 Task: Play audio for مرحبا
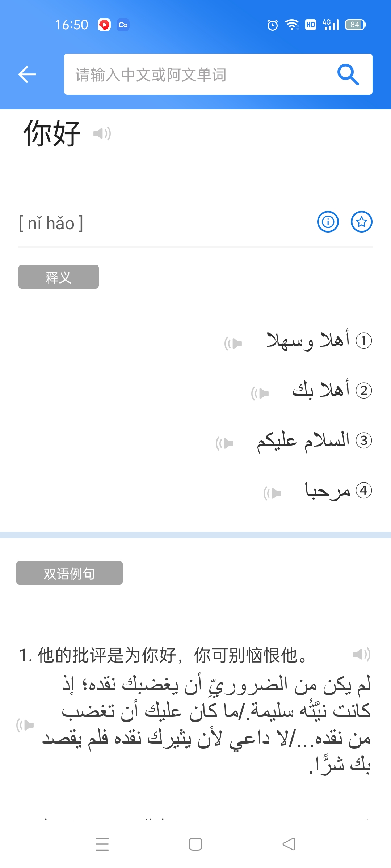[272, 493]
